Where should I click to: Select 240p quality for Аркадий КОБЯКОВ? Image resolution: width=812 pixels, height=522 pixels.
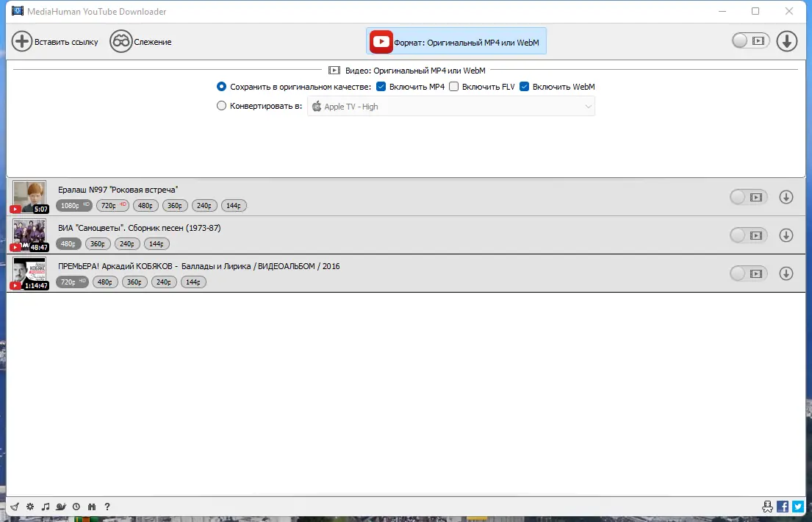(x=164, y=282)
